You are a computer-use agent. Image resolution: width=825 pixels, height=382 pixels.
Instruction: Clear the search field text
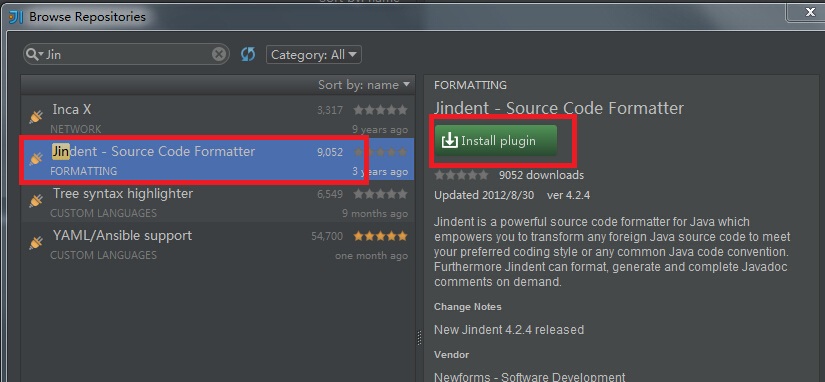pyautogui.click(x=219, y=54)
